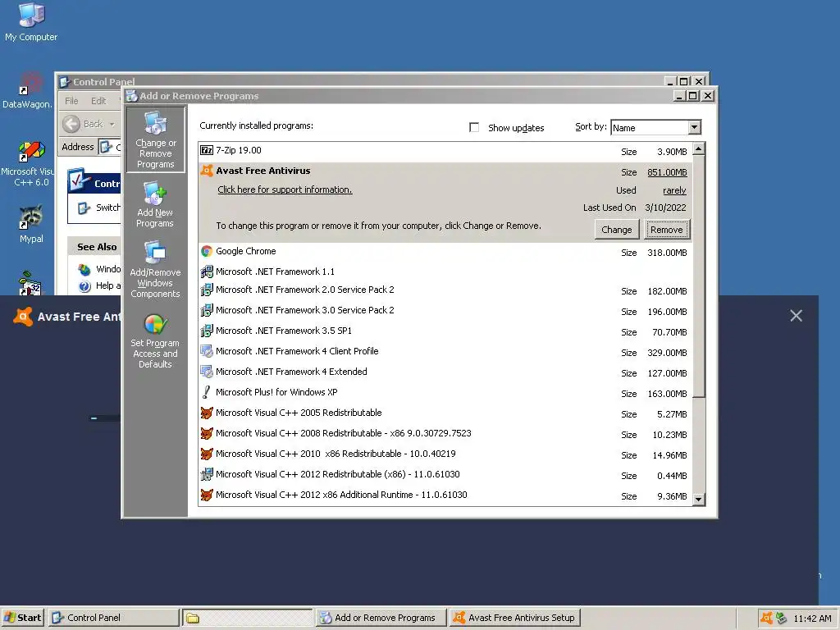Viewport: 840px width, 630px height.
Task: Select Microsoft Plus! for Windows XP icon
Action: (207, 392)
